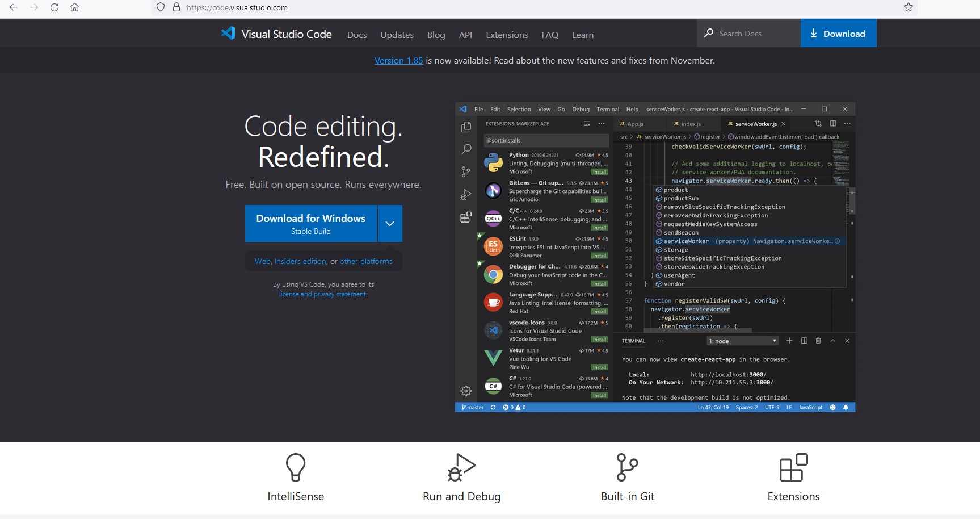Screen dimensions: 980x519
Task: Click the index.js tab in screenshot
Action: coord(691,124)
